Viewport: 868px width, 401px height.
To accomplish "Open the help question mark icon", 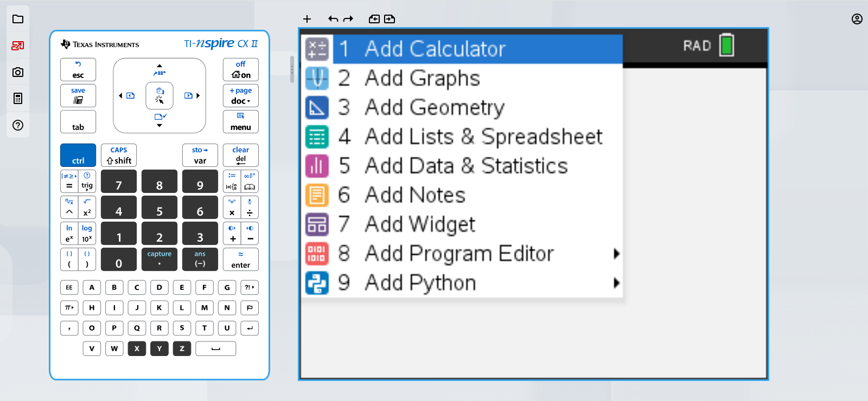I will tap(18, 125).
